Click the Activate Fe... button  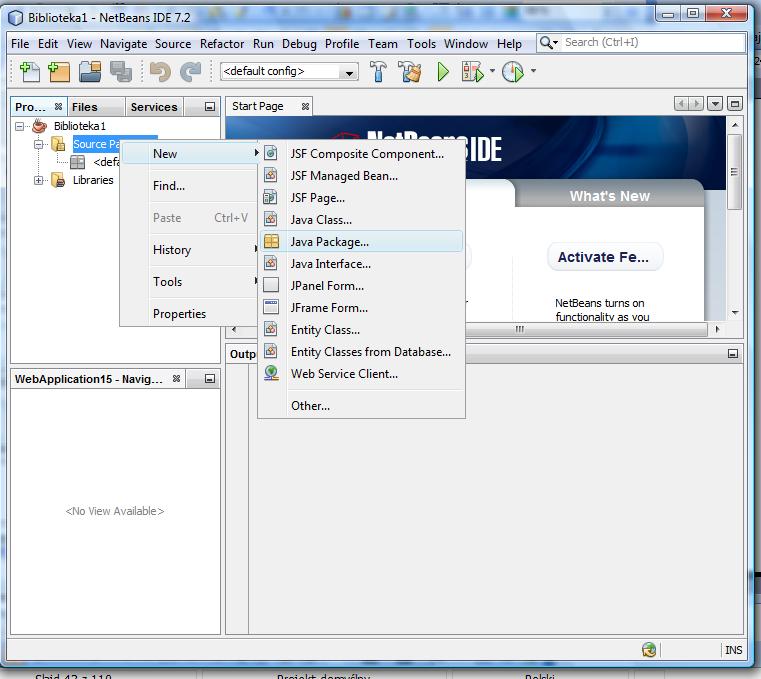click(604, 257)
